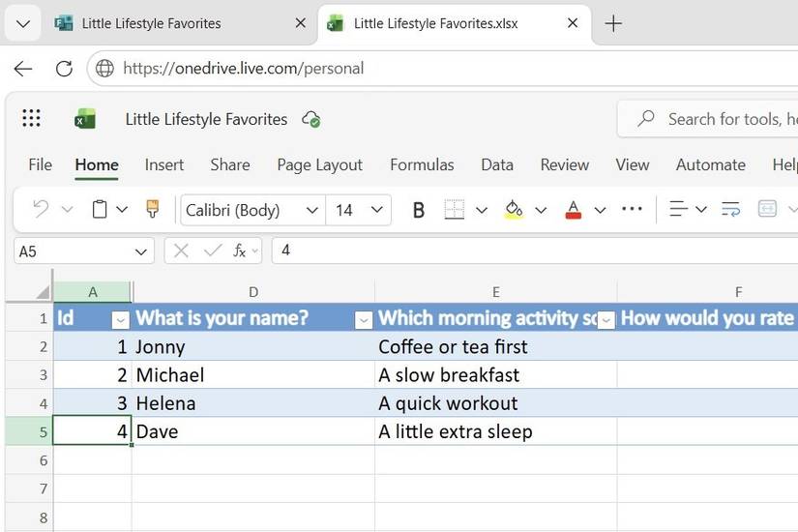Select the Home ribbon tab
Screen dimensions: 798x532
[x=97, y=165]
